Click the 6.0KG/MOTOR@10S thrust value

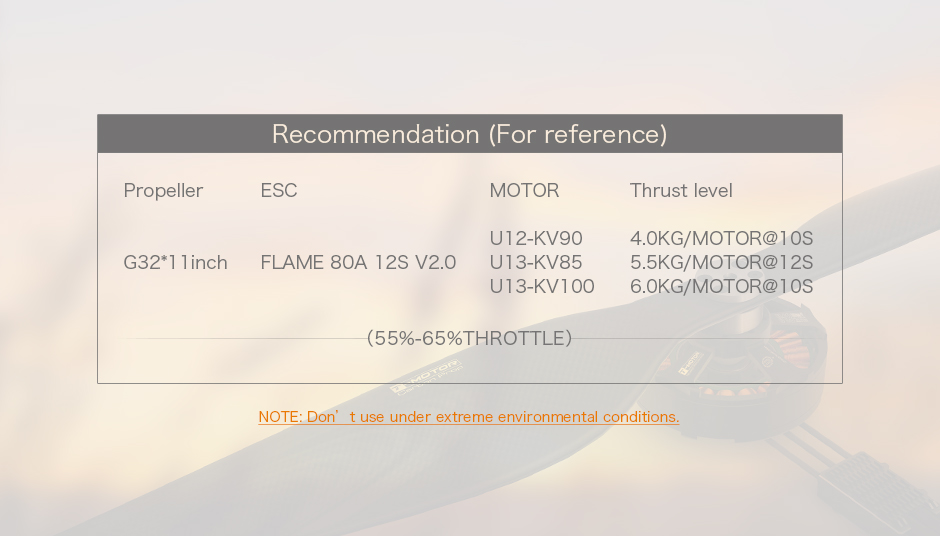(x=721, y=287)
